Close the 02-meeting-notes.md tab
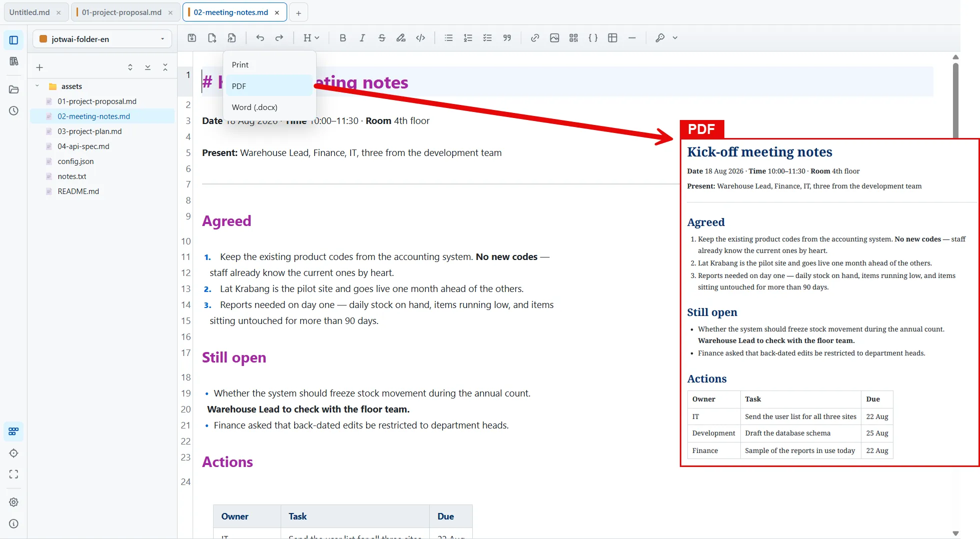This screenshot has height=539, width=980. [277, 12]
